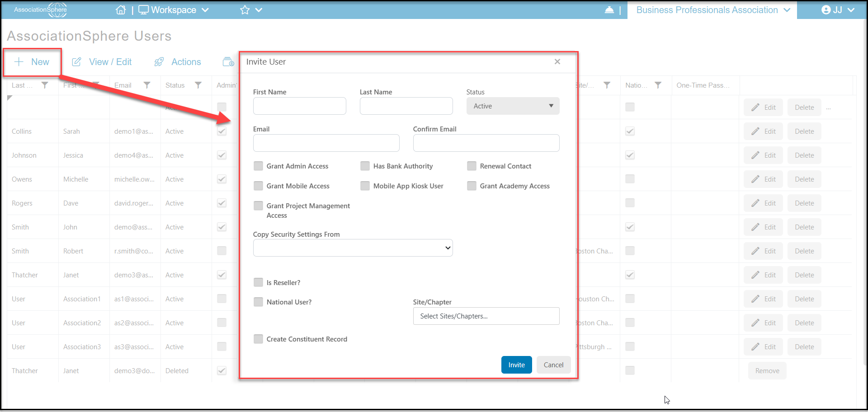Toggle National checkbox in Owens row

(630, 179)
